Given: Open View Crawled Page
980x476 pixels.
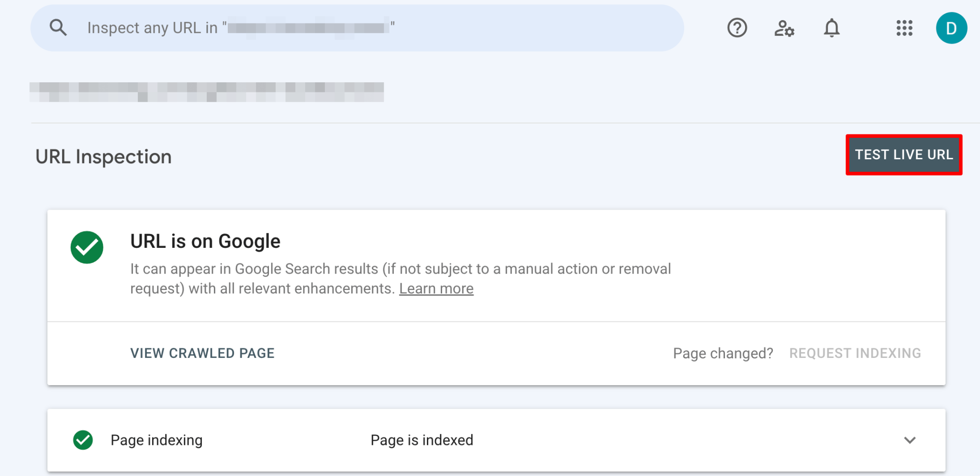Looking at the screenshot, I should point(202,353).
